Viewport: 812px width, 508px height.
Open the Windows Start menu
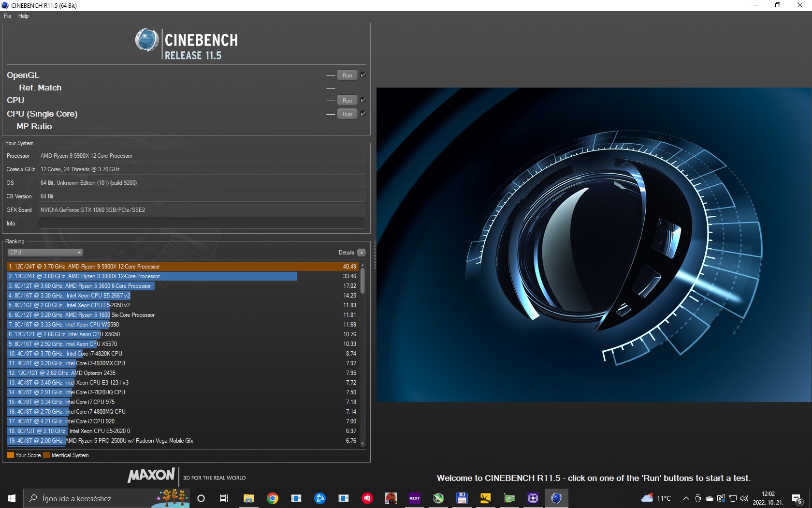(12, 498)
